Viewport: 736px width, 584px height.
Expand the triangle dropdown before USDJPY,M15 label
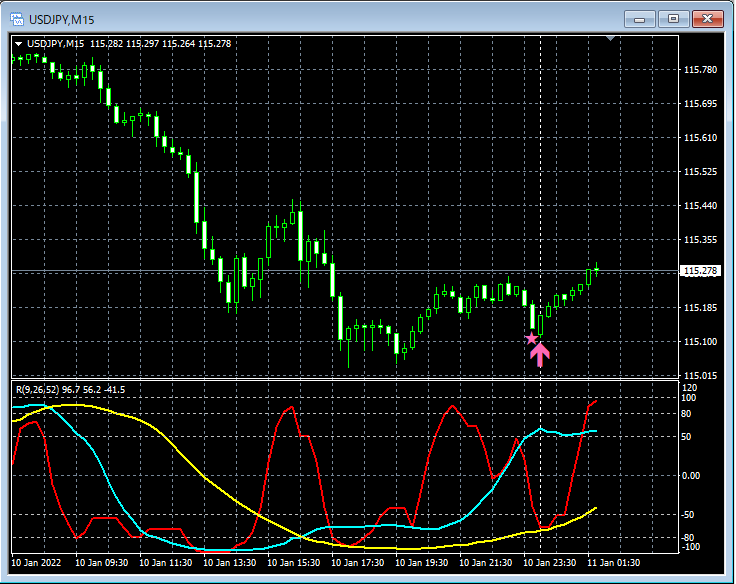(x=19, y=44)
